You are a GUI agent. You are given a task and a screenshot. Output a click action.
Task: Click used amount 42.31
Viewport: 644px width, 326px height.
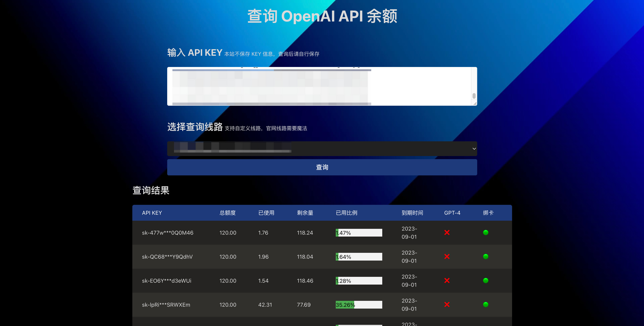pyautogui.click(x=265, y=305)
